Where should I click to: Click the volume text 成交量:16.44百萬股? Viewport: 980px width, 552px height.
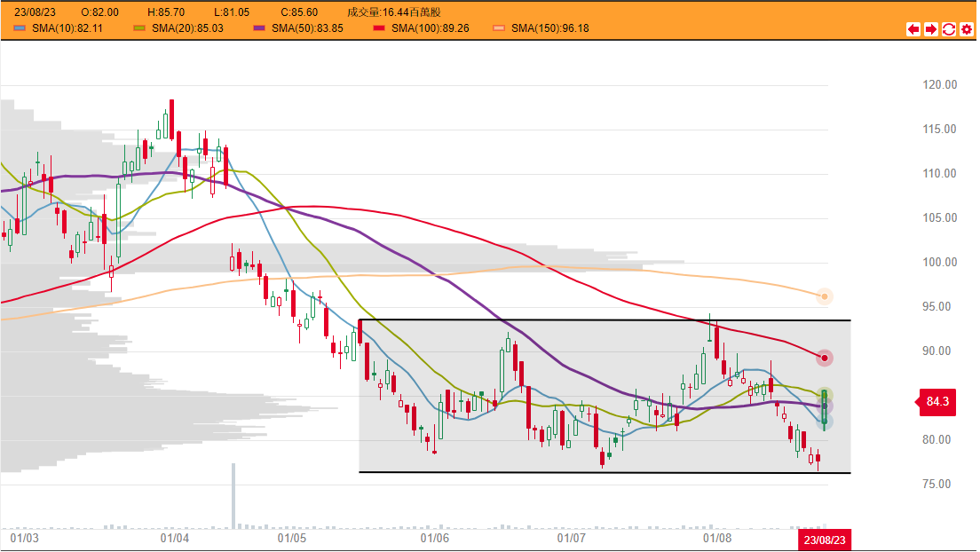[x=394, y=12]
